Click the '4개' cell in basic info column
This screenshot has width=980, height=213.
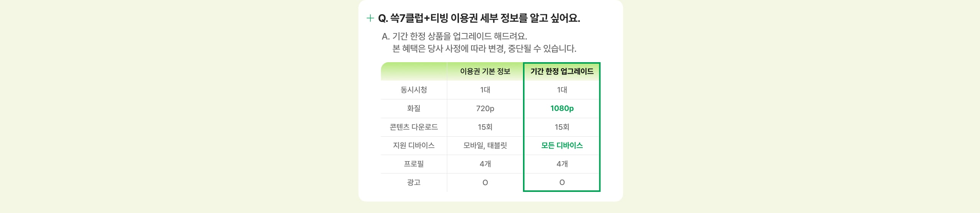[485, 164]
